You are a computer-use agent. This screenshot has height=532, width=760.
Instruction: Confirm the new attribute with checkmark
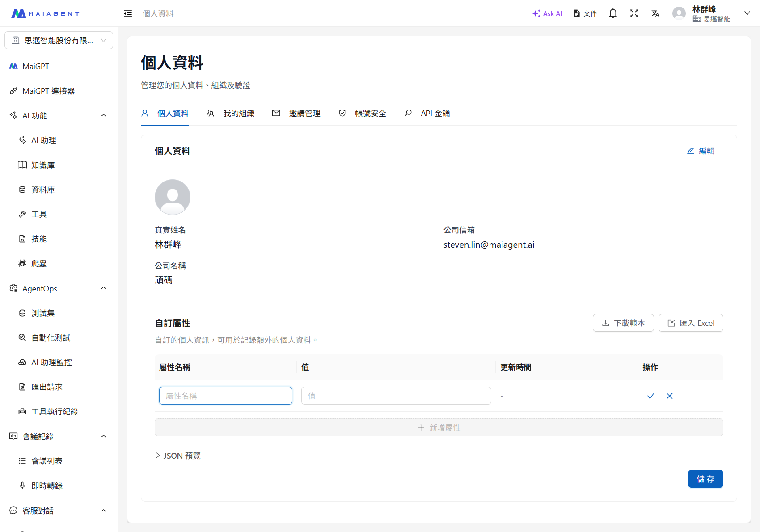pyautogui.click(x=650, y=396)
